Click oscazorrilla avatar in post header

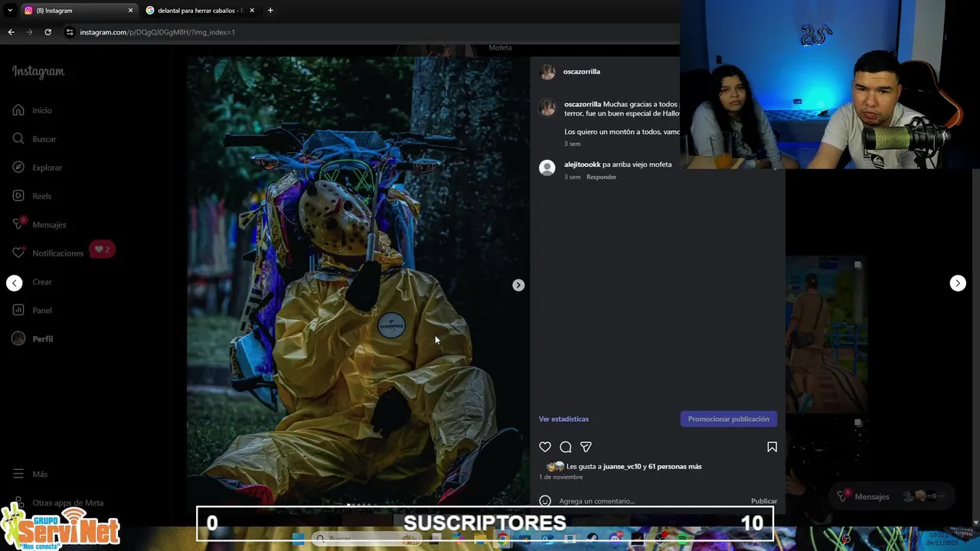pyautogui.click(x=547, y=72)
